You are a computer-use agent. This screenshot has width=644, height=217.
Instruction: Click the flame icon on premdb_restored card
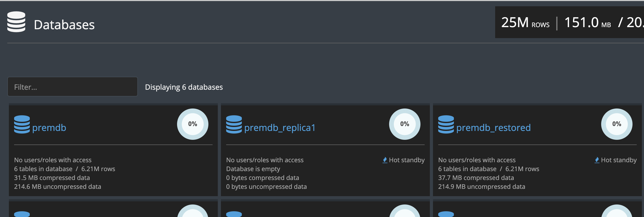(597, 160)
